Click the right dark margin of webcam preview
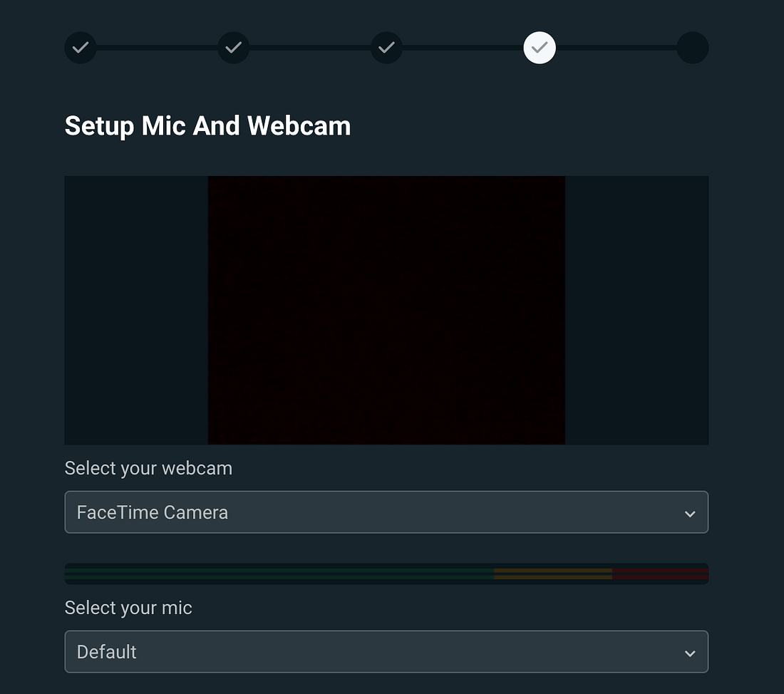Image resolution: width=784 pixels, height=694 pixels. pyautogui.click(x=637, y=310)
